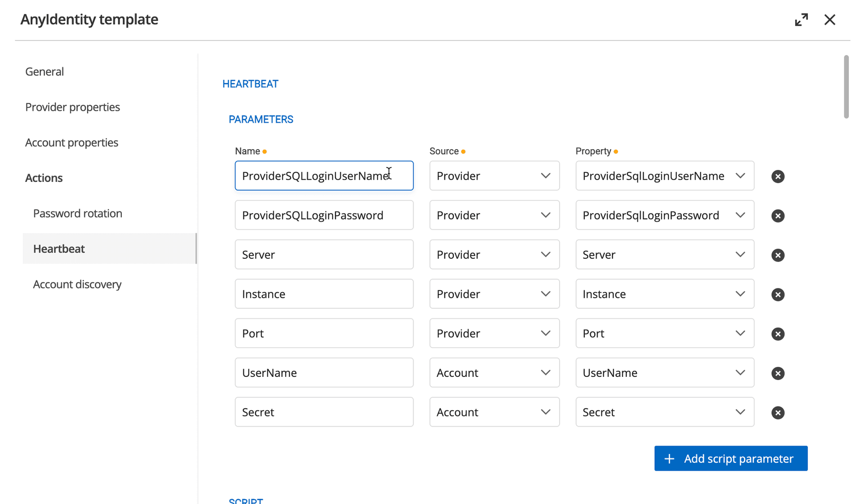The image size is (863, 504).
Task: Go to Provider properties section
Action: pos(72,107)
